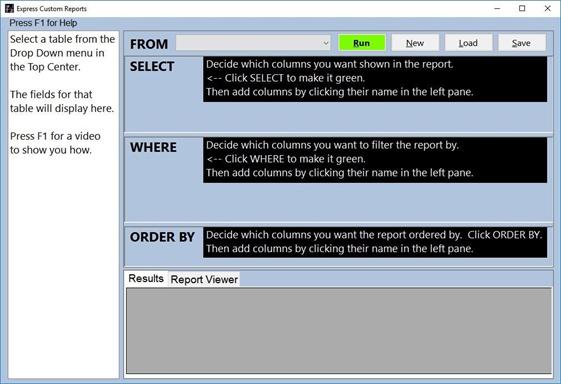Viewport: 561px width, 384px height.
Task: Activate the ORDER BY section label
Action: tap(162, 237)
